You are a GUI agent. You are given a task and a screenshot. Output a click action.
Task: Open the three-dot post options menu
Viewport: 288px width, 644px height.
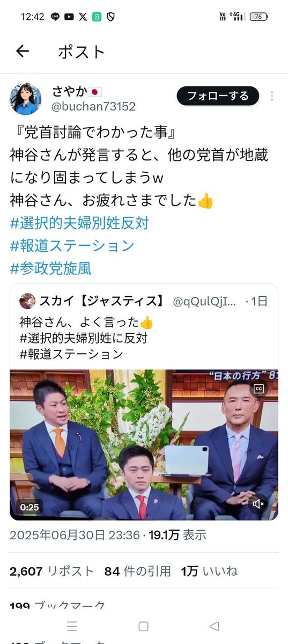[272, 96]
